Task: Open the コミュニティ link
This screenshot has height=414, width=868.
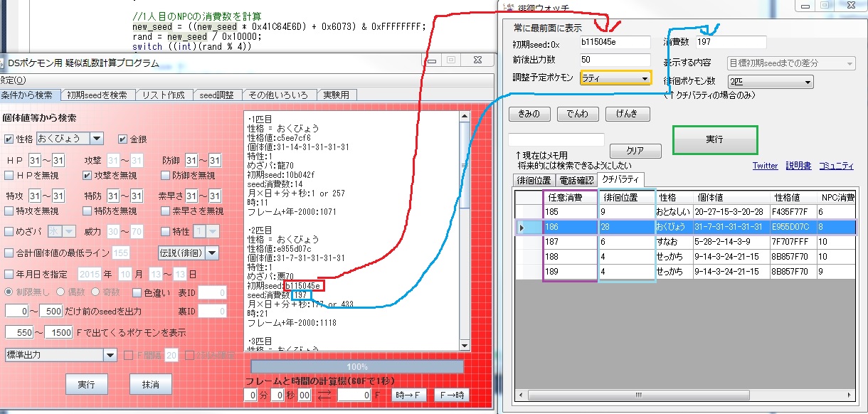Action: click(x=837, y=166)
